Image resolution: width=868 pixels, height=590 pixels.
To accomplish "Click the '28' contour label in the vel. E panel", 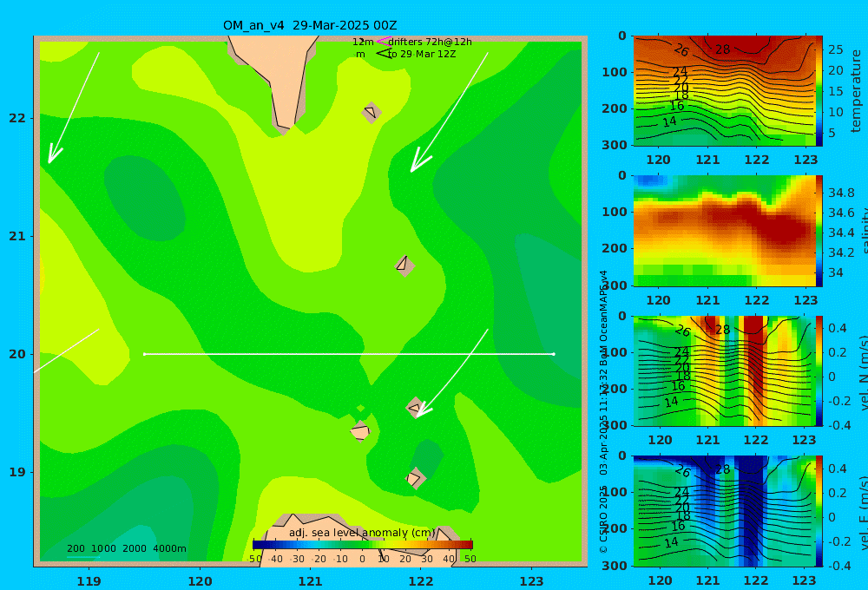I will click(722, 470).
